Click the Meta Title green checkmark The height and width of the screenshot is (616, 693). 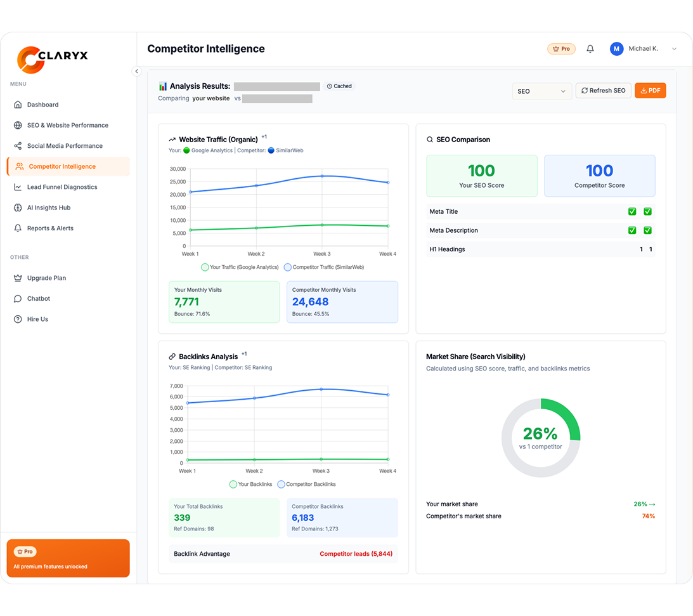click(632, 211)
